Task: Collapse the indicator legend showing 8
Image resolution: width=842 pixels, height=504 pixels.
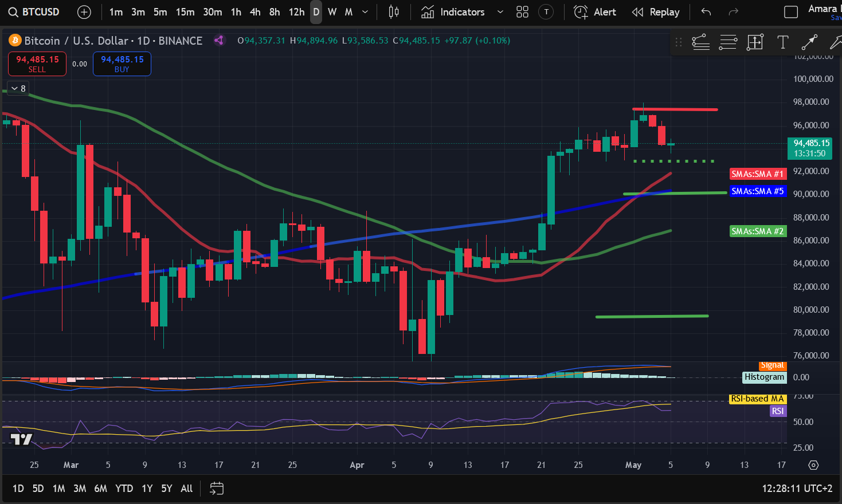Action: 18,88
